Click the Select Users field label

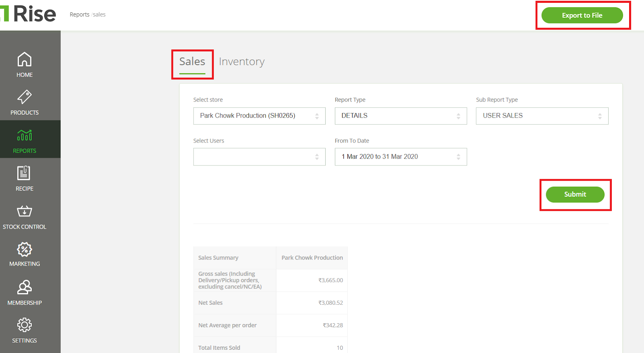click(208, 141)
